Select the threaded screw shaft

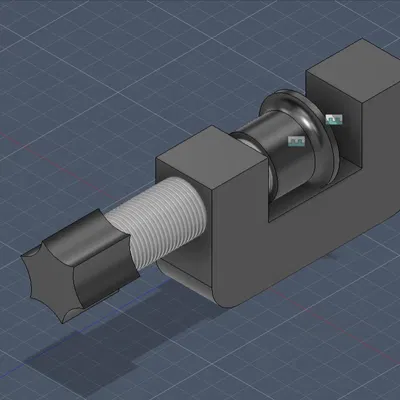tap(158, 223)
